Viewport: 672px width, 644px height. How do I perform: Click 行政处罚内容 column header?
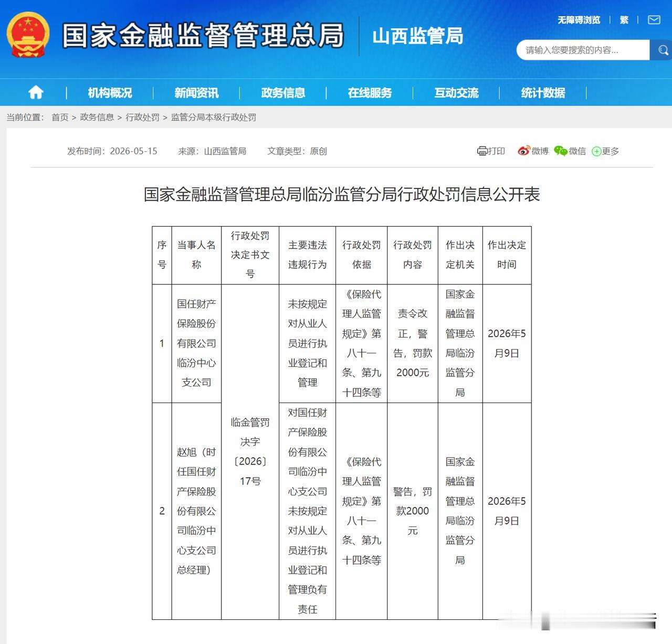click(413, 255)
